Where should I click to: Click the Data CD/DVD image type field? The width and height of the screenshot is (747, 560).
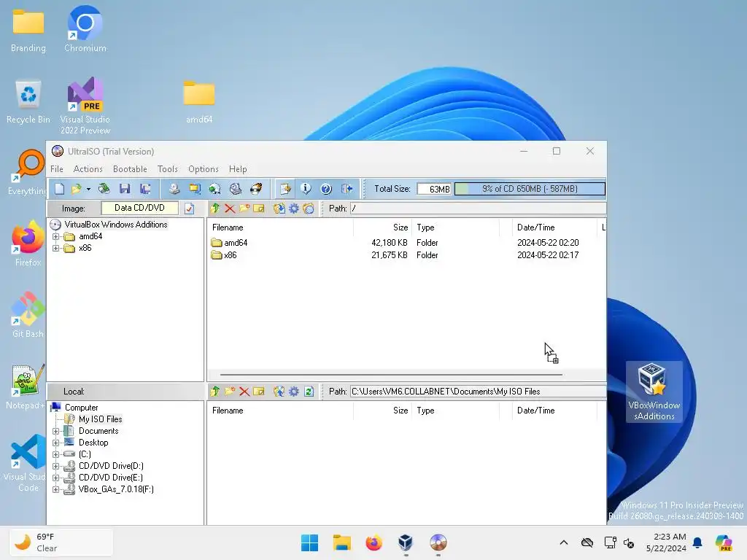pyautogui.click(x=139, y=208)
